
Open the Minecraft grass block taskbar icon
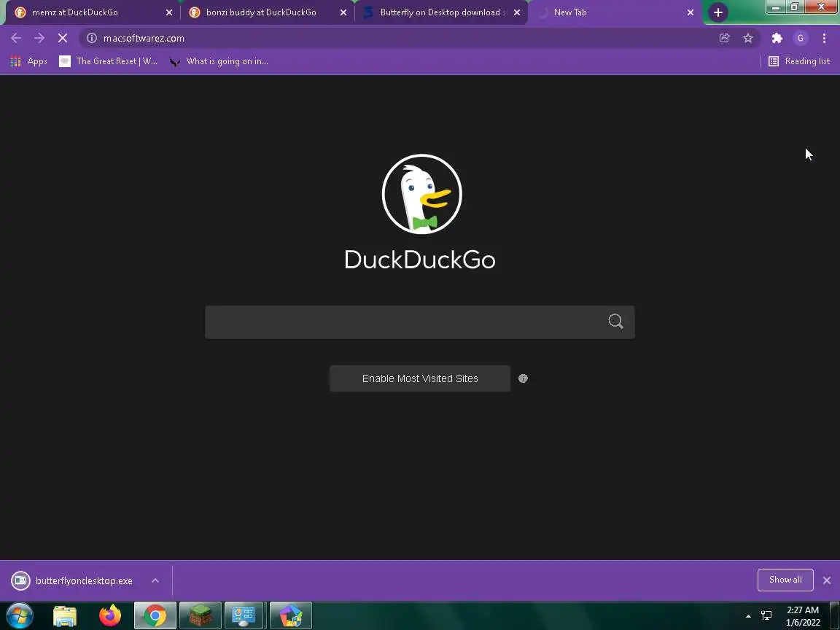201,615
